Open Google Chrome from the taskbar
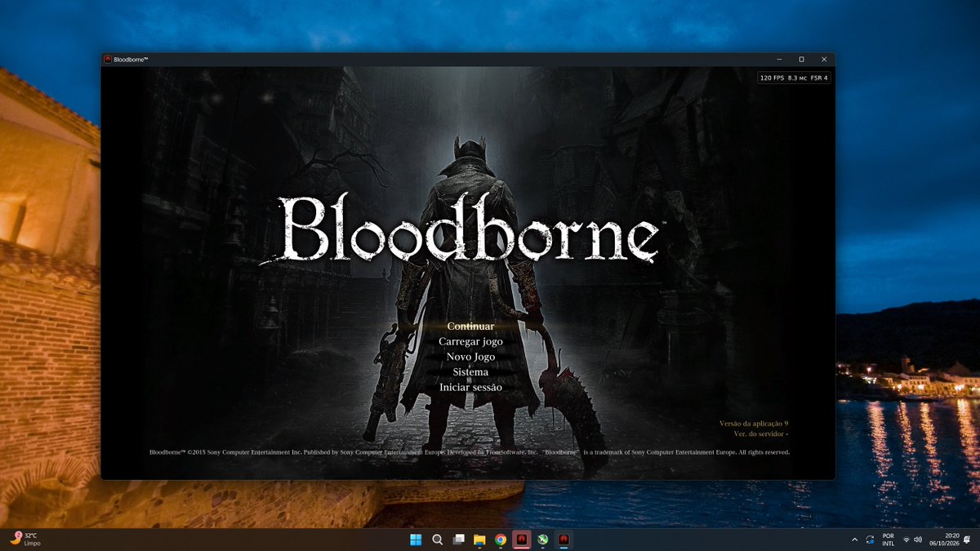Viewport: 980px width, 551px height. click(x=501, y=540)
